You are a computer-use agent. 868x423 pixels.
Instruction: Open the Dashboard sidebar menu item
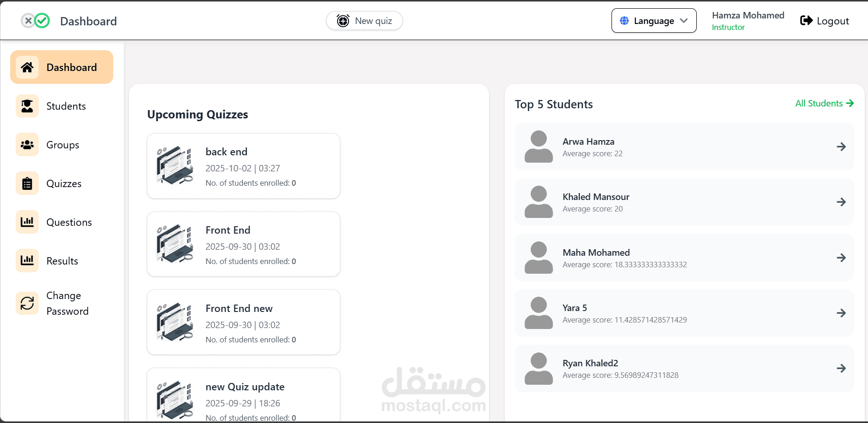point(62,67)
